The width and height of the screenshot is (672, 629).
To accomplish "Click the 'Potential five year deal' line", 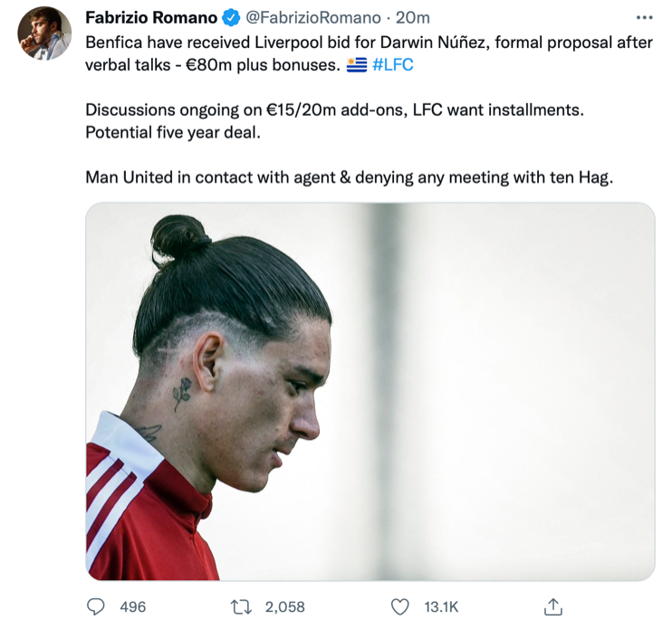I will (x=173, y=132).
